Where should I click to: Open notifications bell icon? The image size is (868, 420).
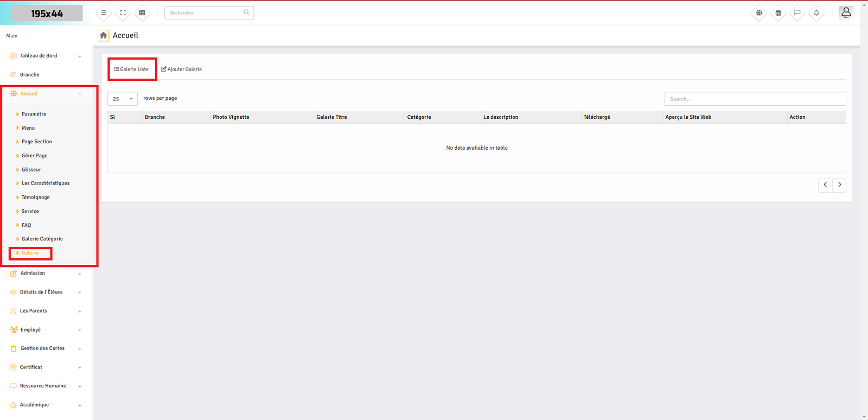click(816, 13)
